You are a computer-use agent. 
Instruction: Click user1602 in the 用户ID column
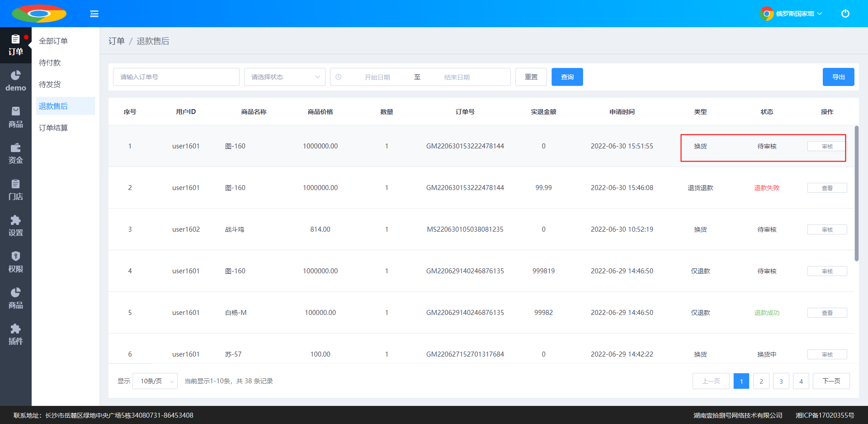pyautogui.click(x=186, y=229)
